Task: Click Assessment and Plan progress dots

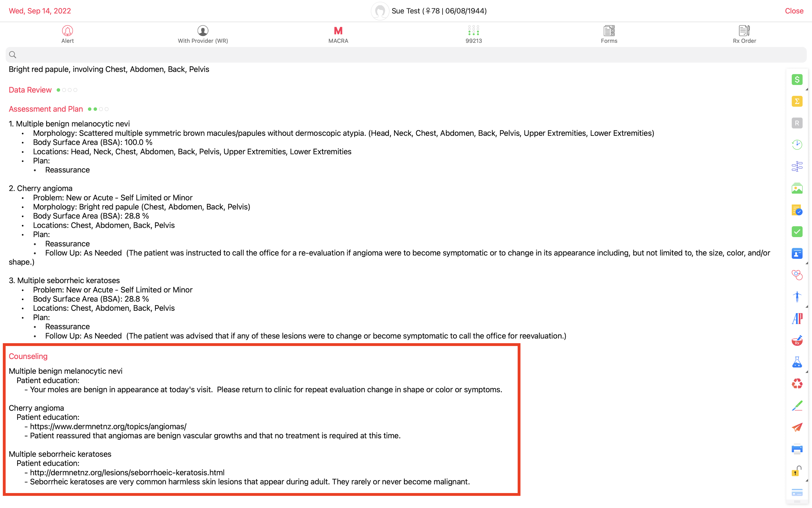Action: [x=98, y=109]
